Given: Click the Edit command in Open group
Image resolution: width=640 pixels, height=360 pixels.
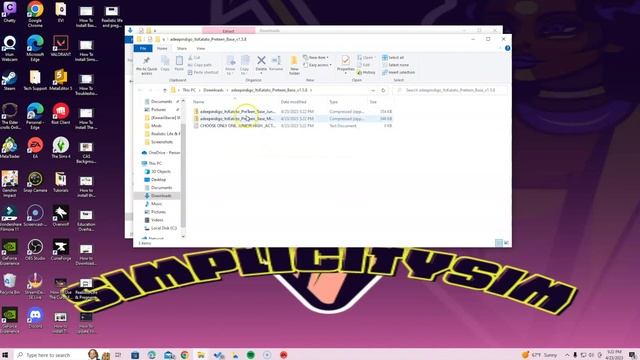Looking at the screenshot, I should (364, 65).
